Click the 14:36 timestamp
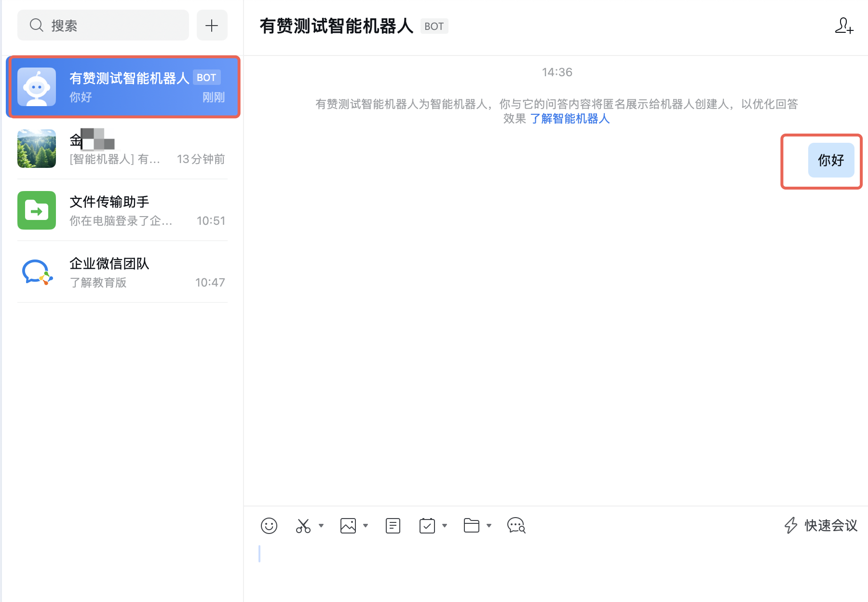Viewport: 868px width, 602px height. pos(557,72)
